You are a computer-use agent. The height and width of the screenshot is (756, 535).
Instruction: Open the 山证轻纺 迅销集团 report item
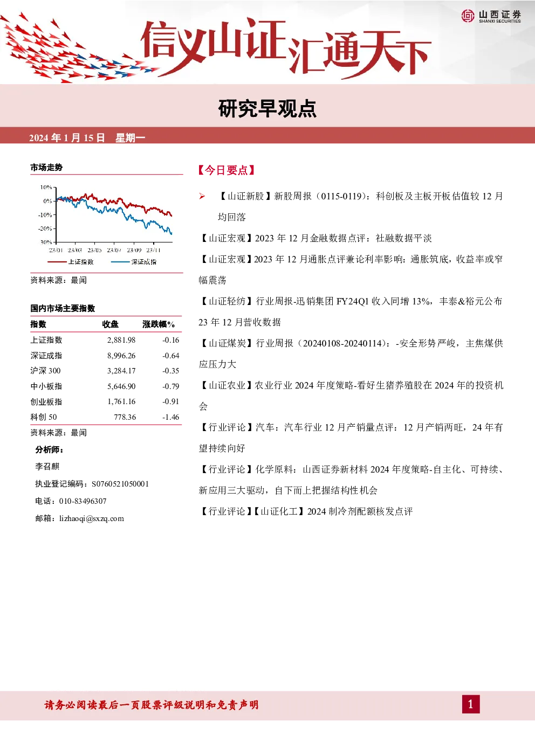[351, 311]
